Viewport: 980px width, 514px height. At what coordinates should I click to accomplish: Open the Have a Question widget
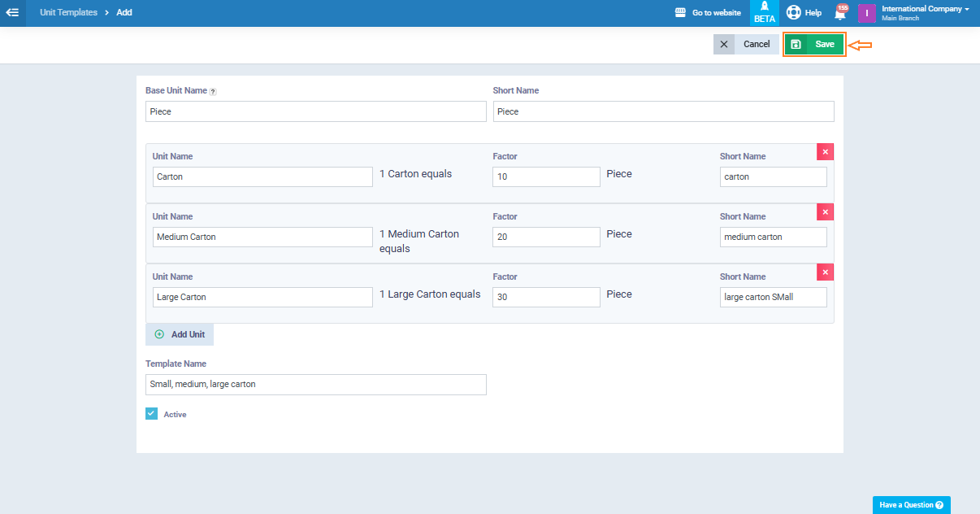pyautogui.click(x=911, y=505)
